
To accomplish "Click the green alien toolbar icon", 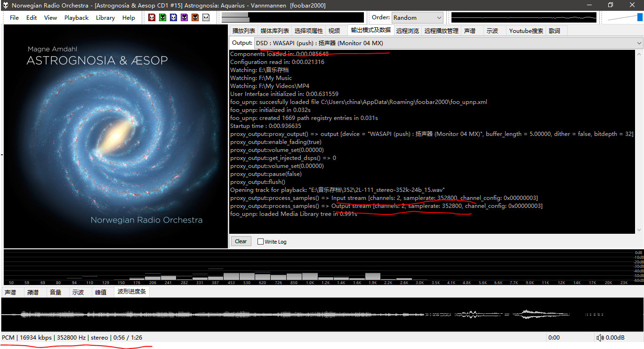I will (162, 17).
